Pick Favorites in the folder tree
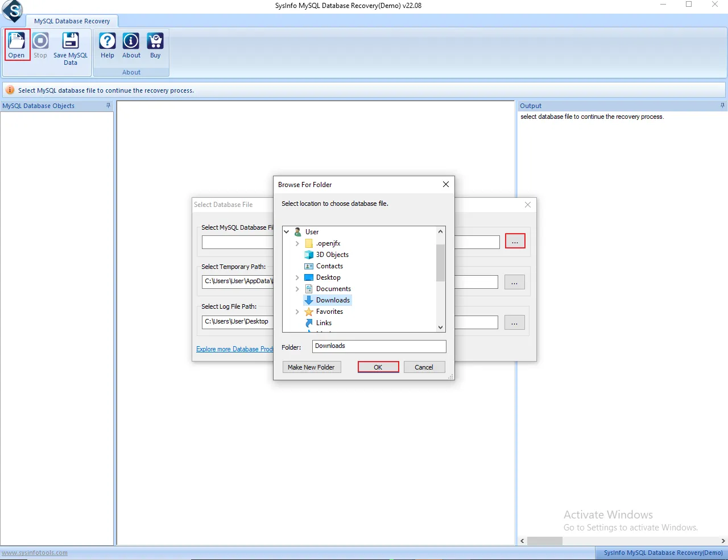This screenshot has width=728, height=560. coord(329,312)
